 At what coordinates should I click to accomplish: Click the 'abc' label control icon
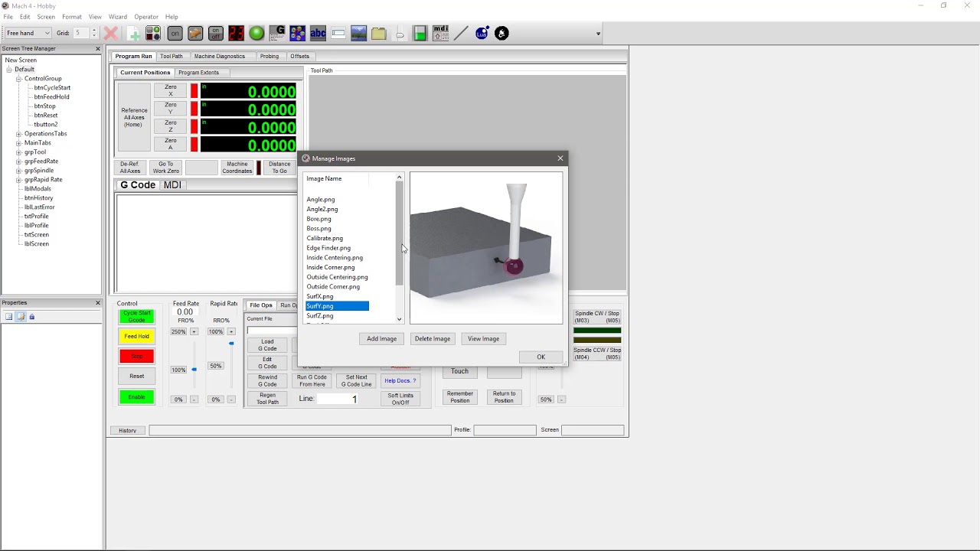click(318, 33)
